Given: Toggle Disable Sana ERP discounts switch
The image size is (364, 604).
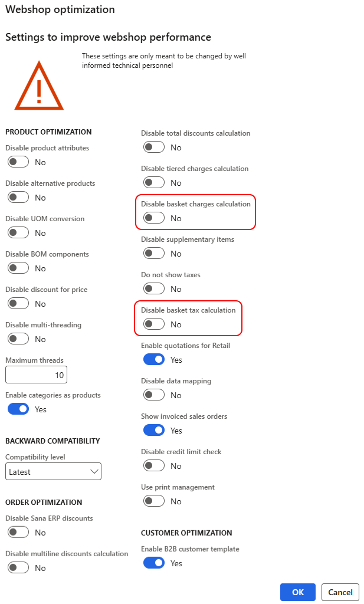Looking at the screenshot, I should tap(18, 533).
